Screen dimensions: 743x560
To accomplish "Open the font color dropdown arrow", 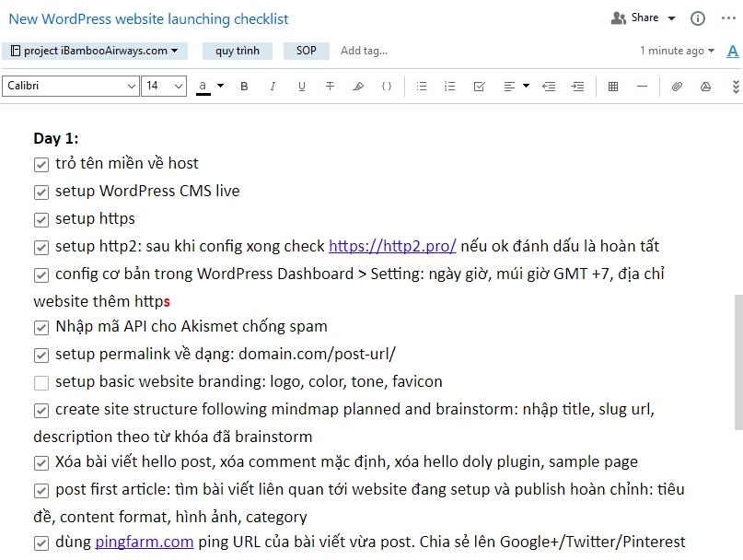I will (220, 87).
